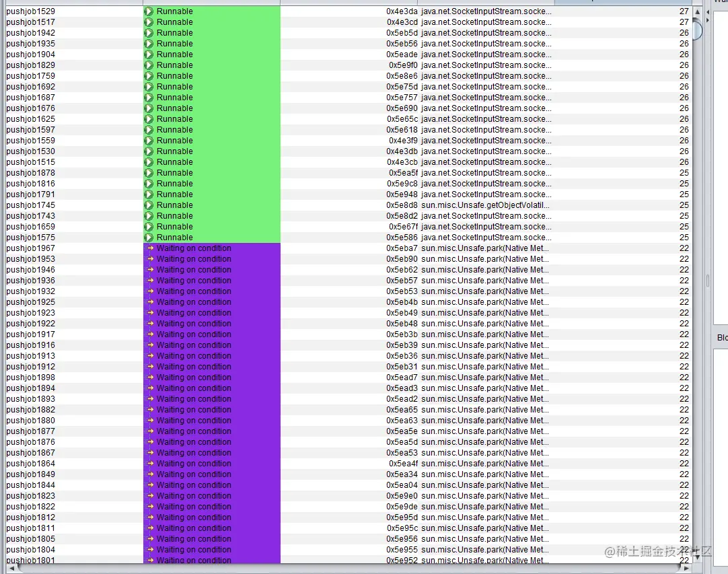Click the waiting arrow icon for pushjob1967
Viewport: 728px width, 574px height.
pos(150,248)
